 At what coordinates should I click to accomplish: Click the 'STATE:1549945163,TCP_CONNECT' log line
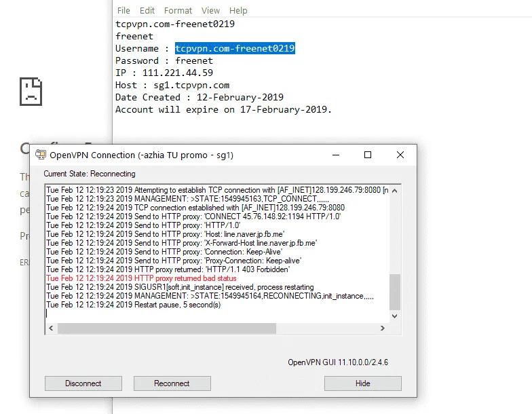[187, 199]
